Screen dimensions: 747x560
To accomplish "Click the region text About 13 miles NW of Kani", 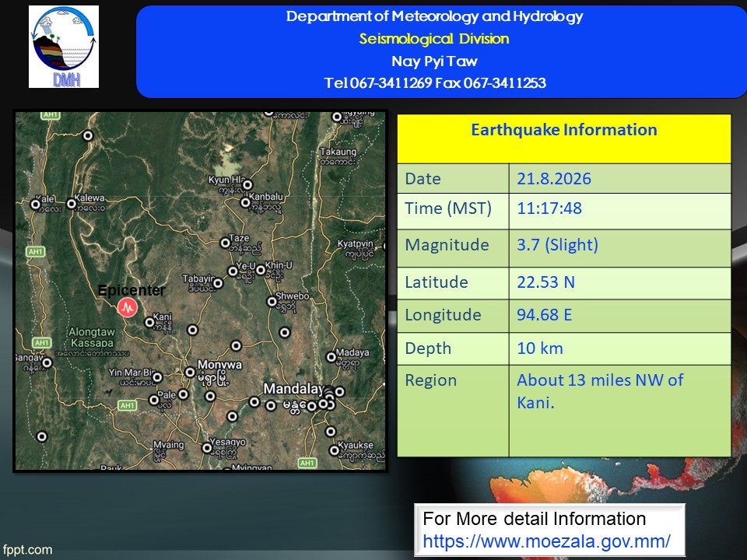I will pos(600,391).
